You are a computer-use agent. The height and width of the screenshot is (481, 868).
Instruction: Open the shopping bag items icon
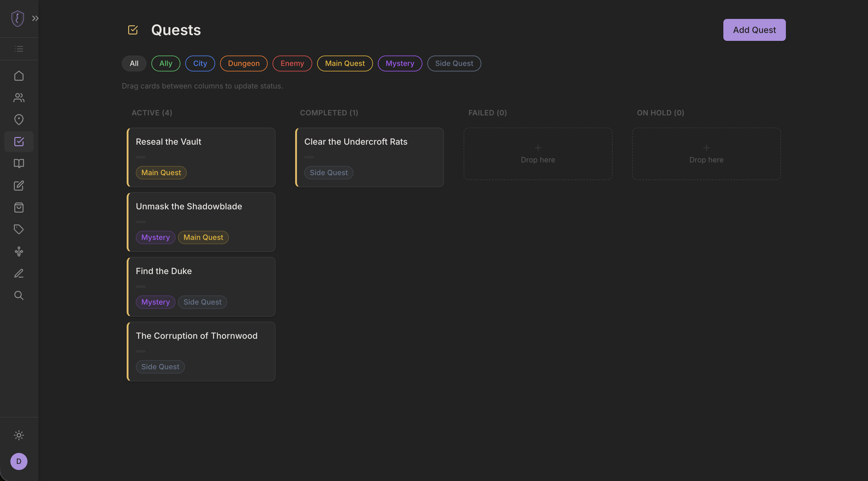point(19,207)
